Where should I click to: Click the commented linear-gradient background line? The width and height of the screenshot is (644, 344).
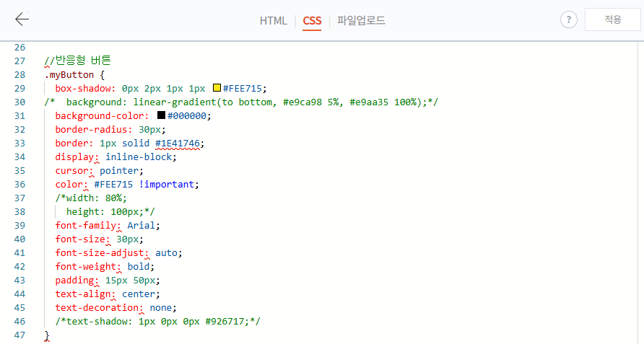[x=241, y=102]
